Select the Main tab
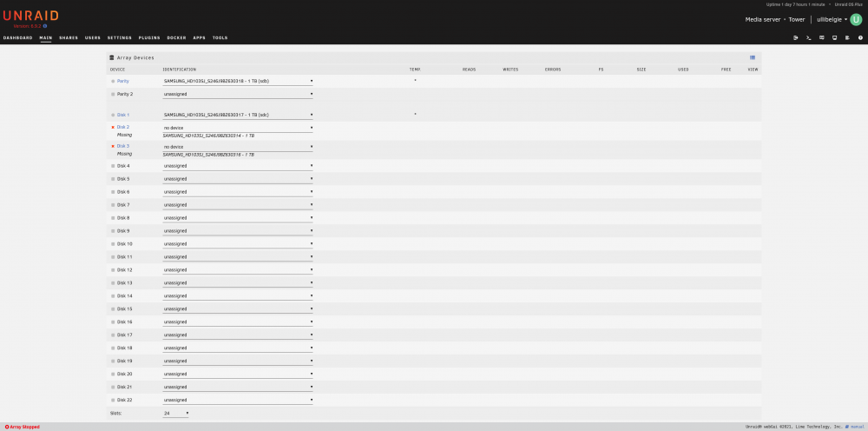The height and width of the screenshot is (431, 868). 45,37
